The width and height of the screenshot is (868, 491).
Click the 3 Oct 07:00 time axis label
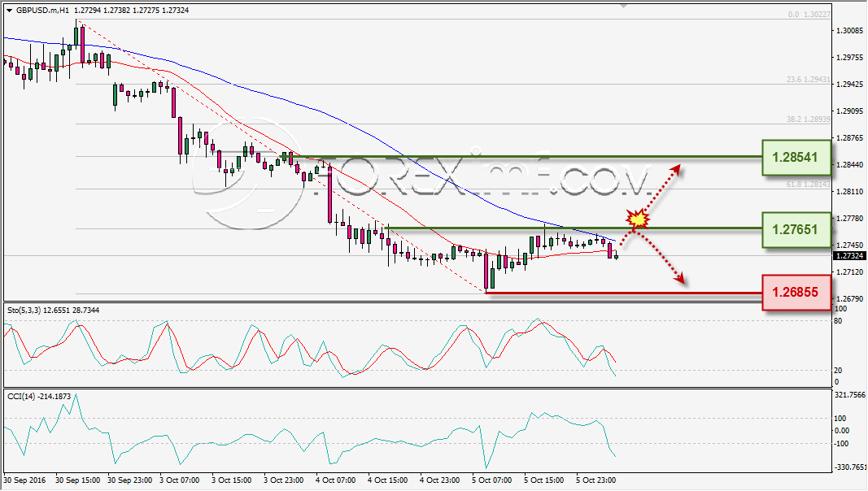(x=179, y=480)
